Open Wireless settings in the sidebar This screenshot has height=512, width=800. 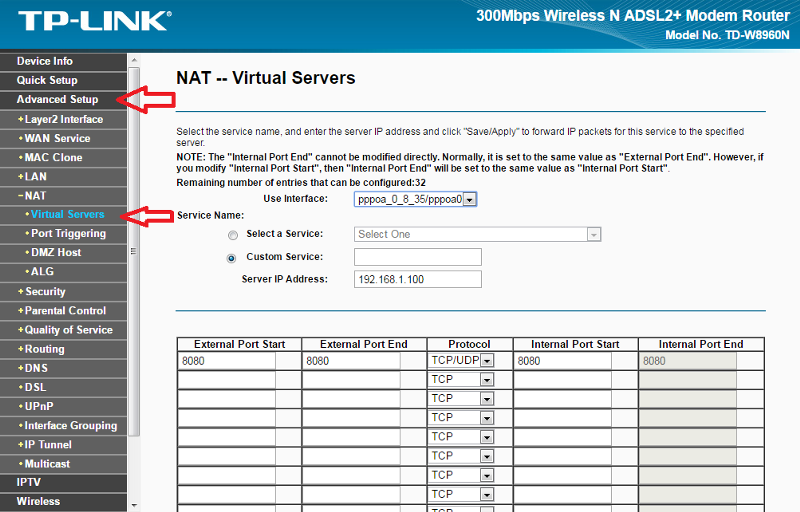(38, 502)
